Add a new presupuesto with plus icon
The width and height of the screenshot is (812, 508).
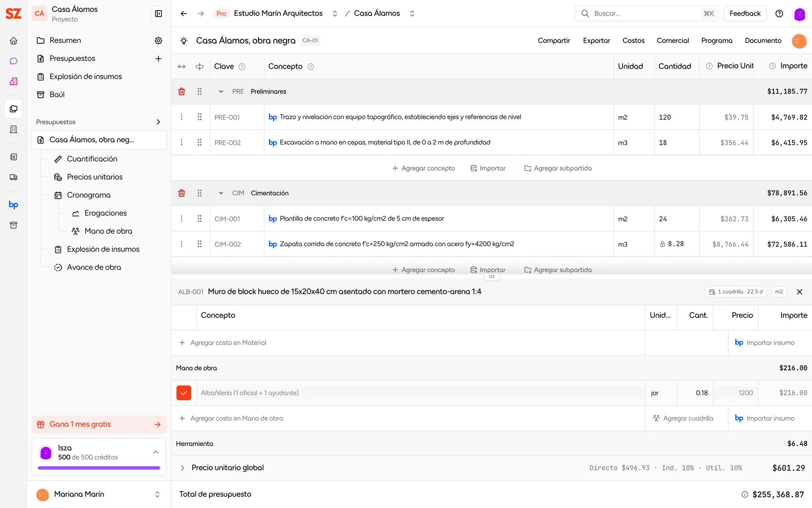pos(159,59)
